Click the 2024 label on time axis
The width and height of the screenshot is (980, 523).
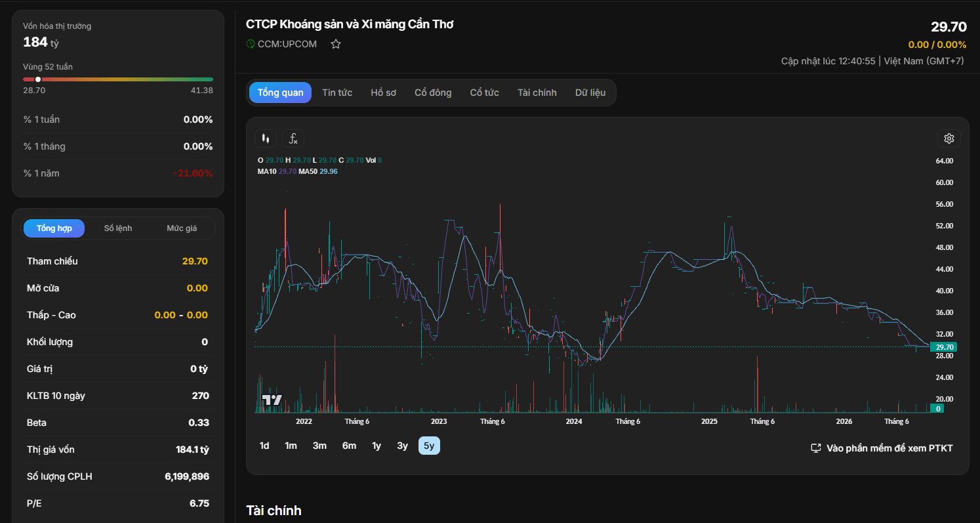574,421
